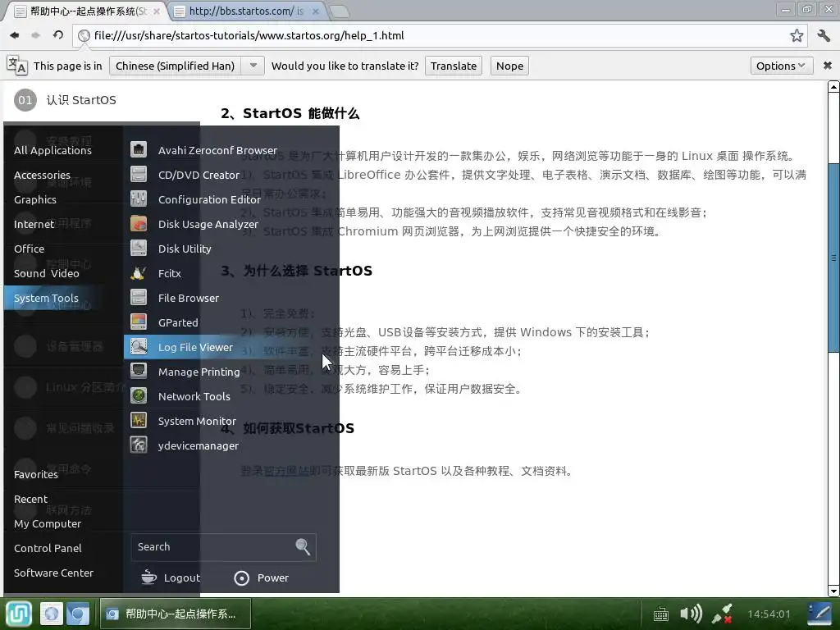840x630 pixels.
Task: Select the Office category
Action: (29, 249)
